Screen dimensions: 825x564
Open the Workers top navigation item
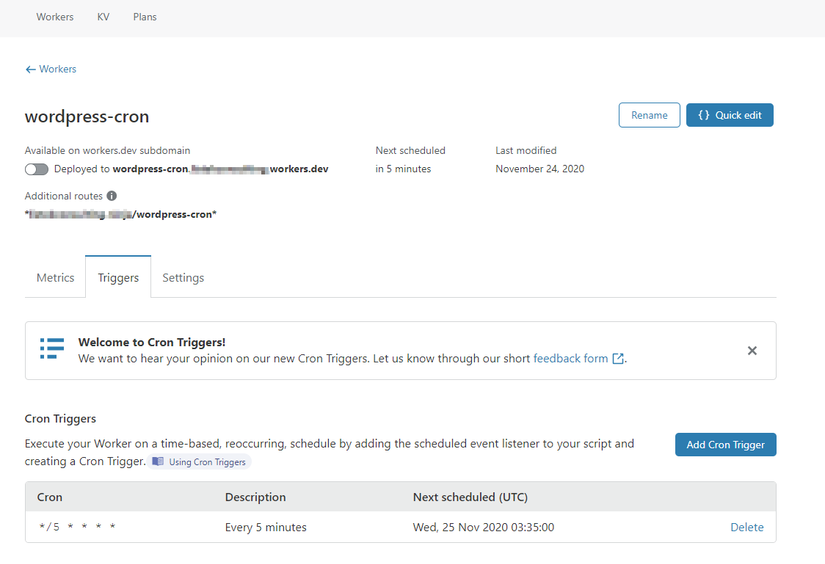point(55,17)
